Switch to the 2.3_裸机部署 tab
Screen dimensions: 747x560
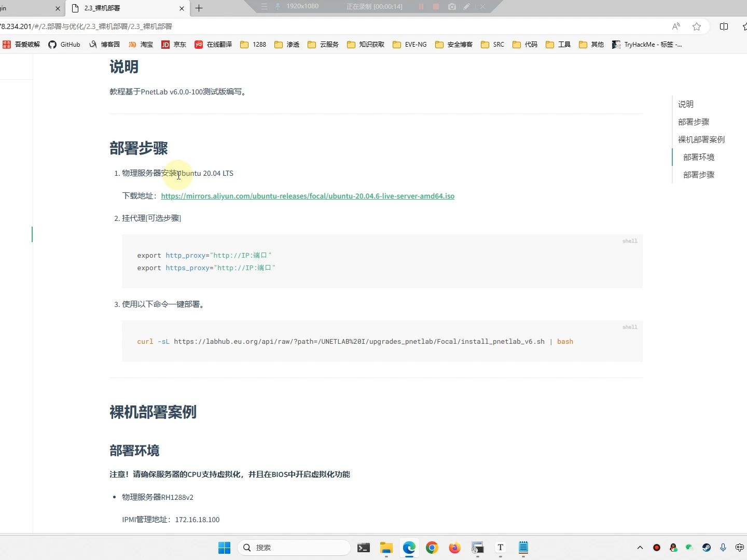tap(128, 8)
